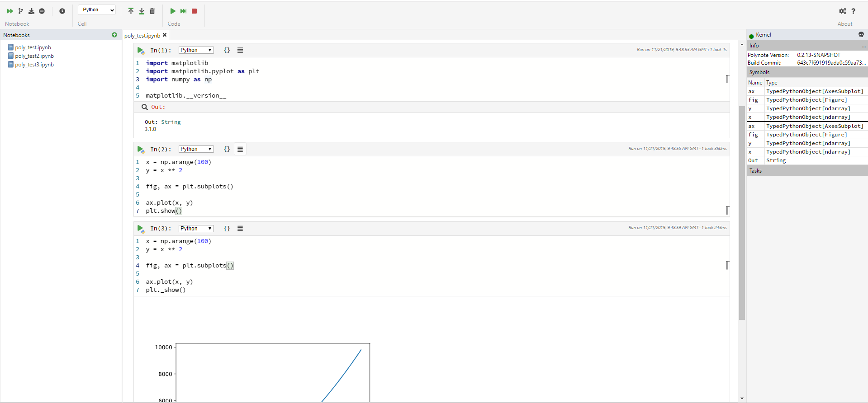Open Polynote preferences with the gear icon
The image size is (868, 403).
pyautogui.click(x=843, y=11)
